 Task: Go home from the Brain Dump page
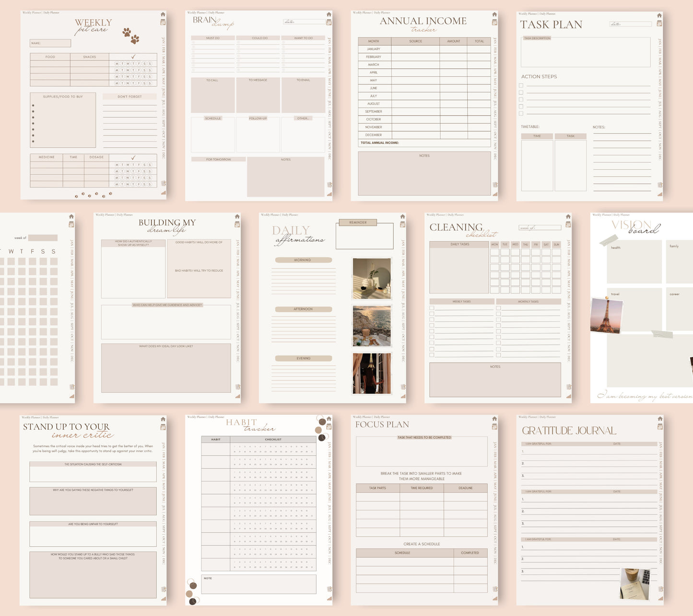(329, 14)
